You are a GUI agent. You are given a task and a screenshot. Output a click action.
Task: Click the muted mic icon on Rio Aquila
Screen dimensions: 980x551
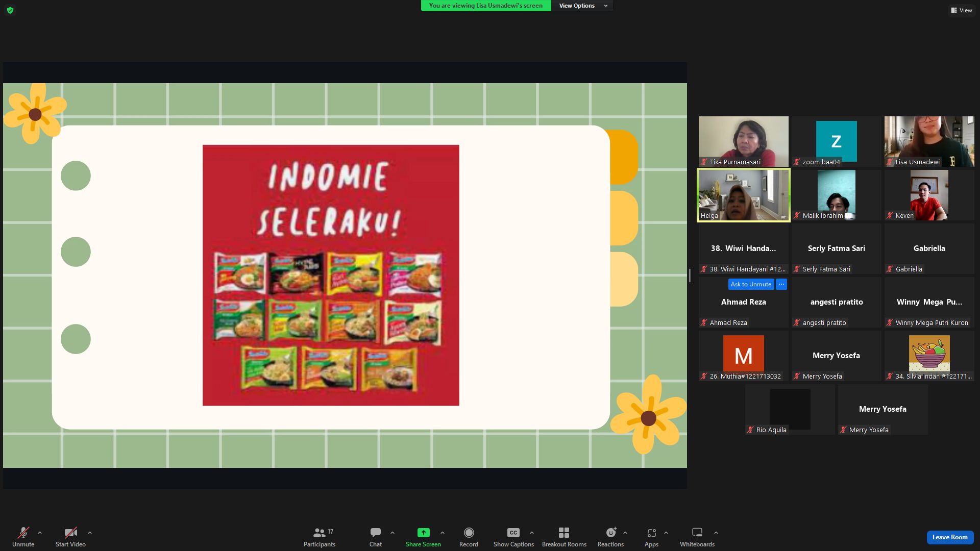pos(751,430)
